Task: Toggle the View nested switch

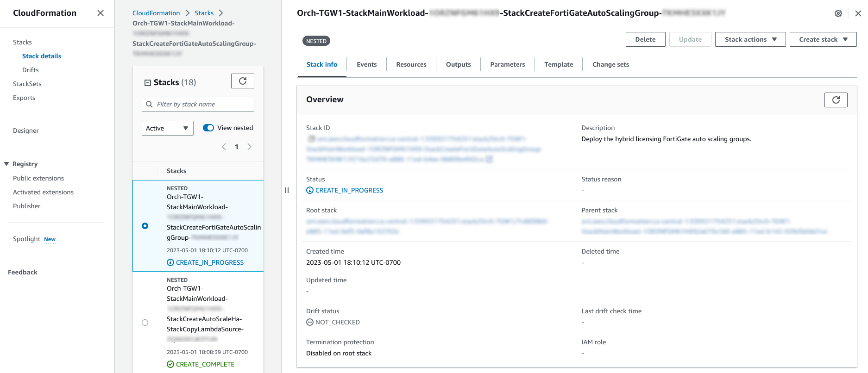Action: coord(208,128)
